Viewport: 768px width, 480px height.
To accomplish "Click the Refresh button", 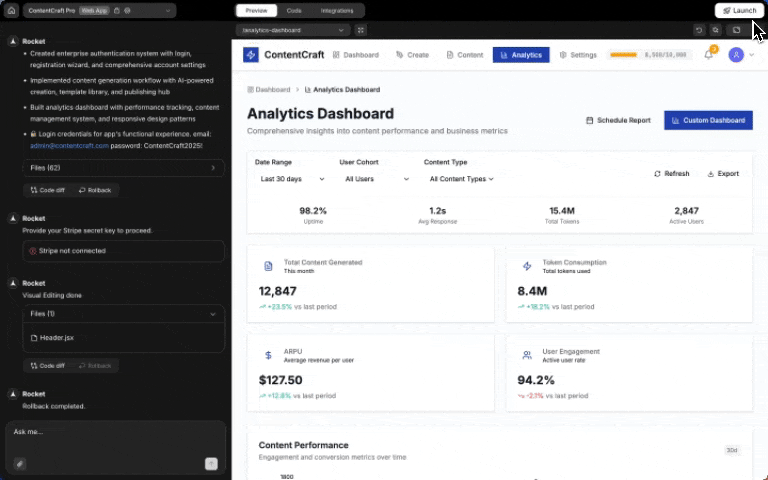I will pyautogui.click(x=672, y=173).
